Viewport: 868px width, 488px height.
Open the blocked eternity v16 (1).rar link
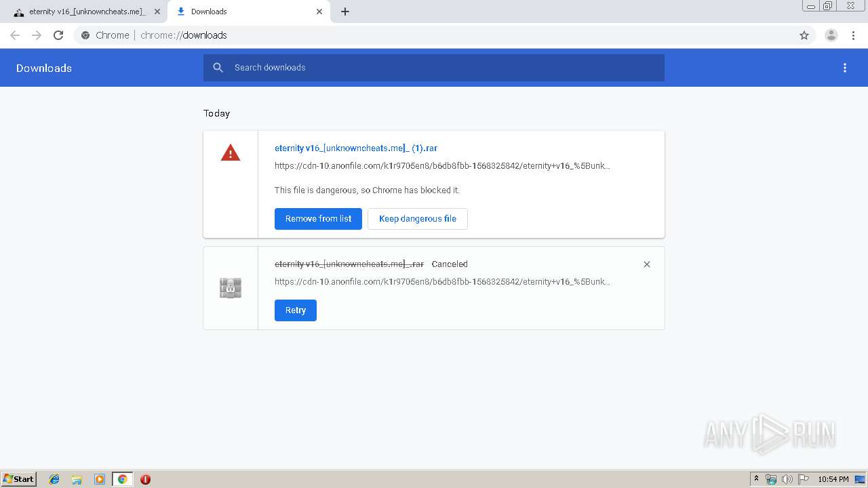point(356,148)
